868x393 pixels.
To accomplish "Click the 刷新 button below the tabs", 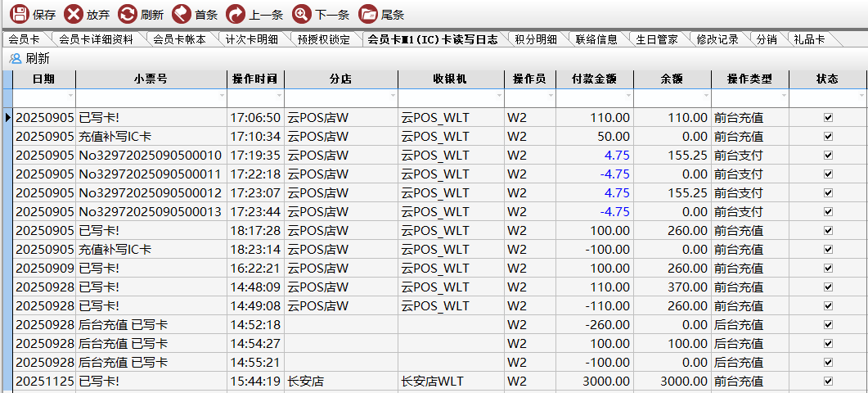I will [x=30, y=58].
